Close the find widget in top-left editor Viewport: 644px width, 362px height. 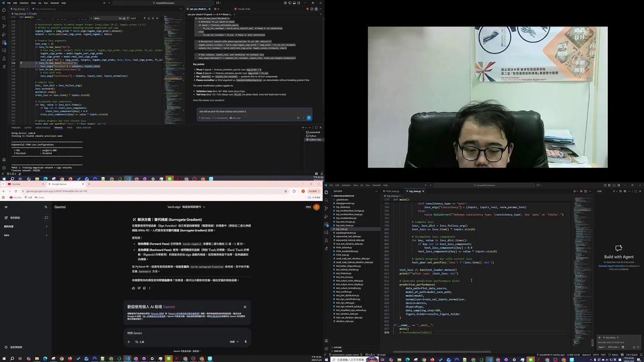[157, 18]
